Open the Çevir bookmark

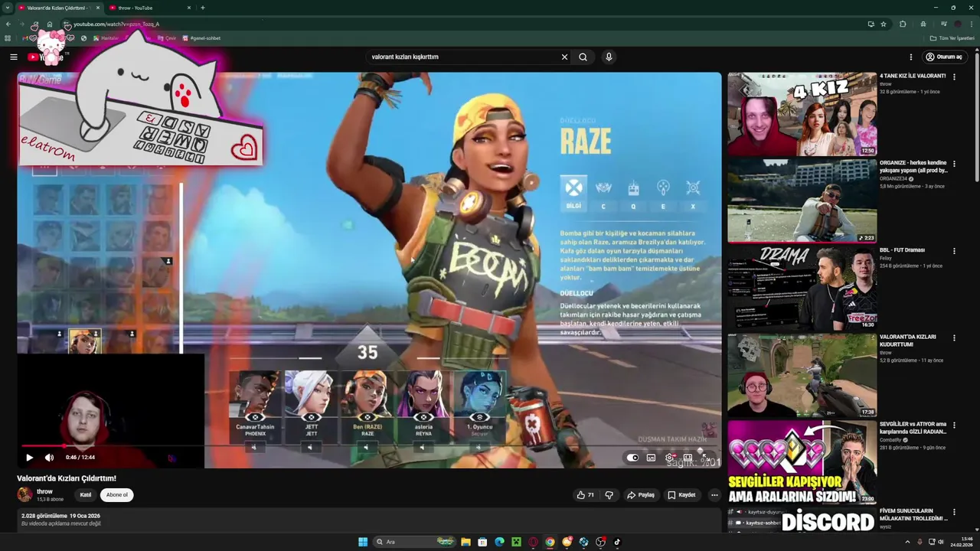click(x=167, y=38)
